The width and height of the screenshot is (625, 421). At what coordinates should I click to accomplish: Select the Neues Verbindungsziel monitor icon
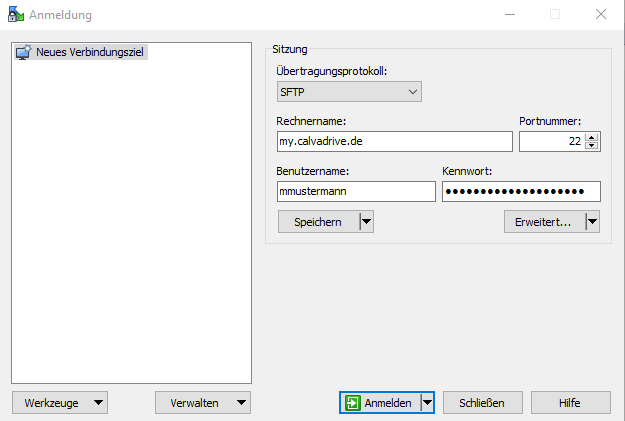tap(24, 52)
